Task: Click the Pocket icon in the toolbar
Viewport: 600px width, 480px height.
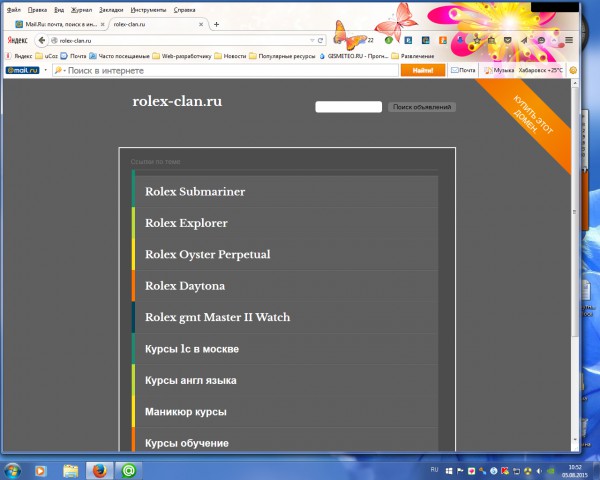Action: [x=507, y=40]
